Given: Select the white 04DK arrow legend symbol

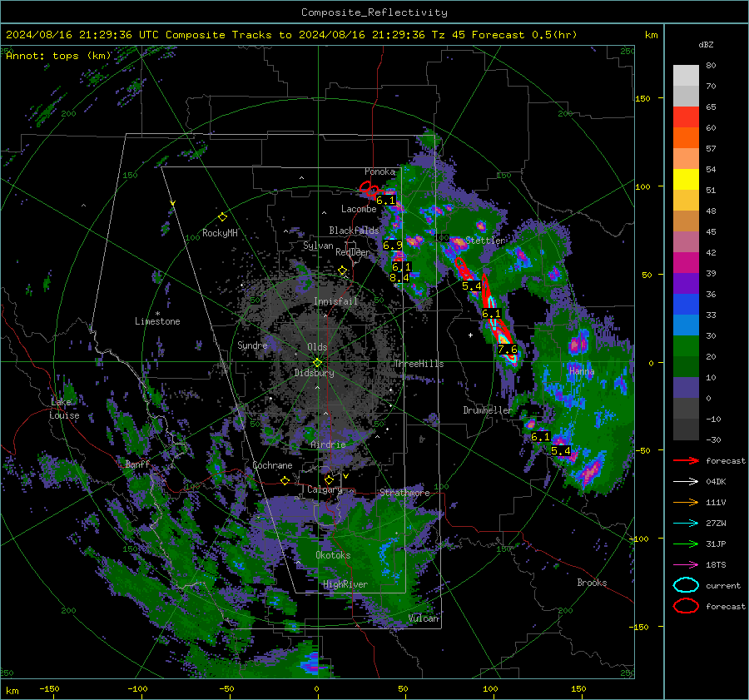Looking at the screenshot, I should (x=686, y=482).
